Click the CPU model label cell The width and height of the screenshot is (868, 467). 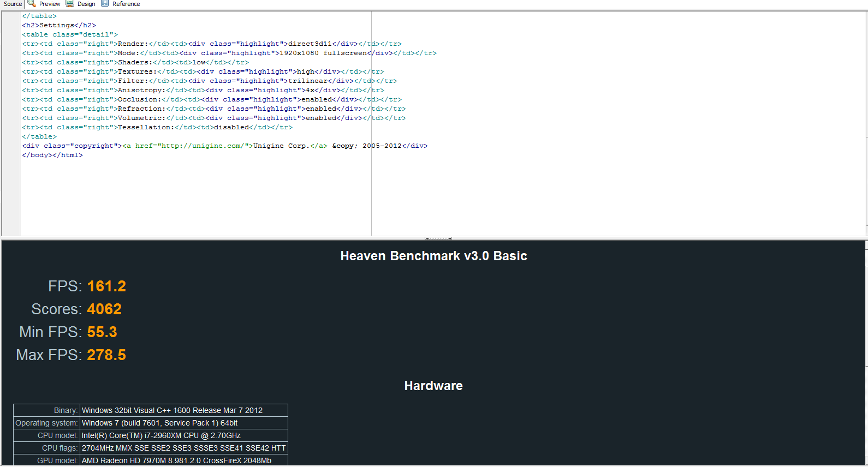tap(46, 435)
